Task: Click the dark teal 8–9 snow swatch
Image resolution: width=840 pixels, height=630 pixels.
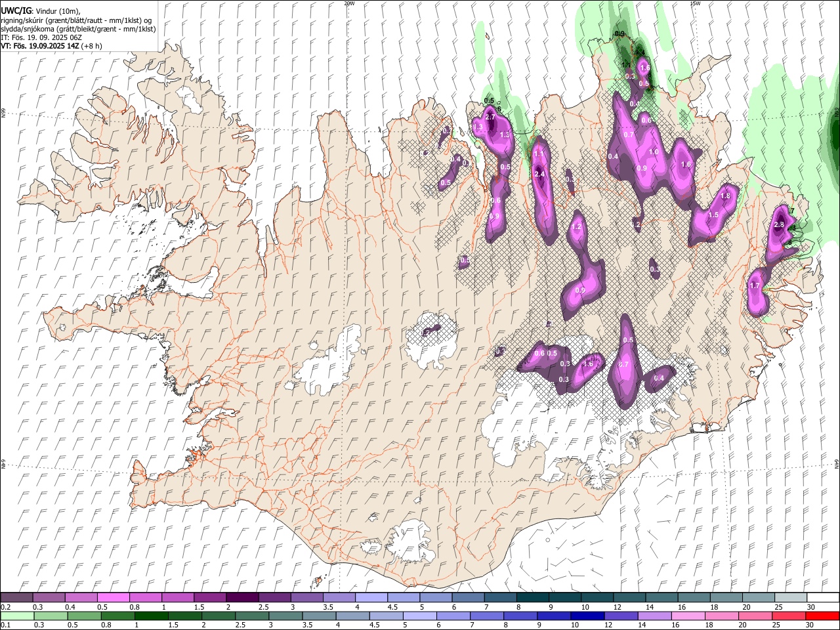Action: point(533,597)
